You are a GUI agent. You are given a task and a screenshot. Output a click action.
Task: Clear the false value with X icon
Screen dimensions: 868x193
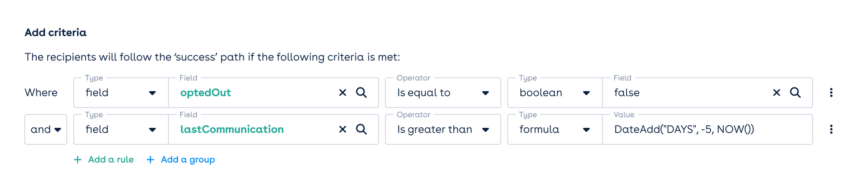click(x=776, y=93)
